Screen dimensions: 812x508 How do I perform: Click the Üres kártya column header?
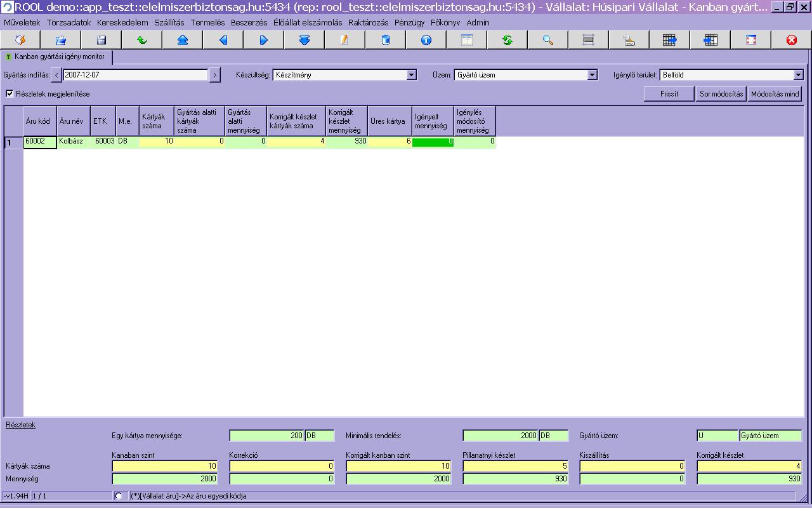pyautogui.click(x=390, y=121)
